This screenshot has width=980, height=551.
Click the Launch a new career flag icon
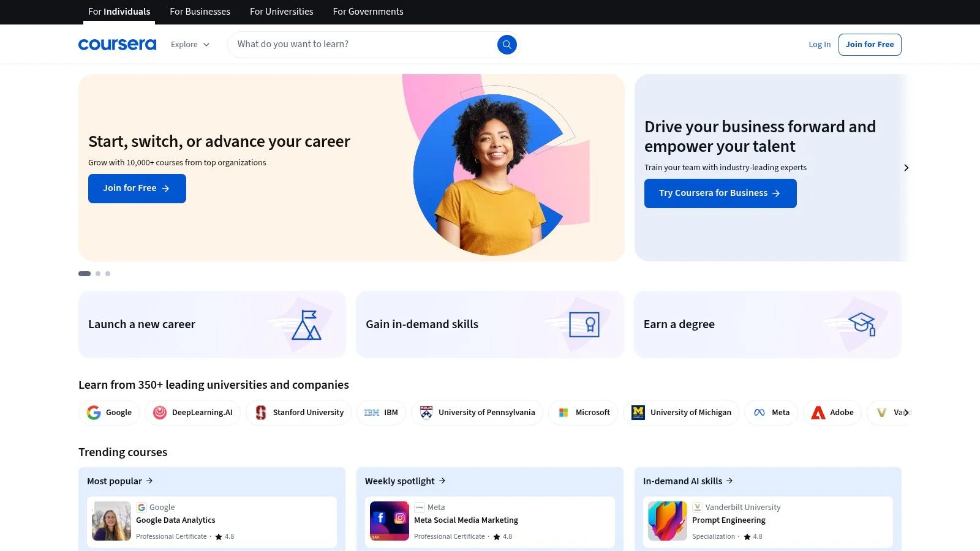point(306,324)
